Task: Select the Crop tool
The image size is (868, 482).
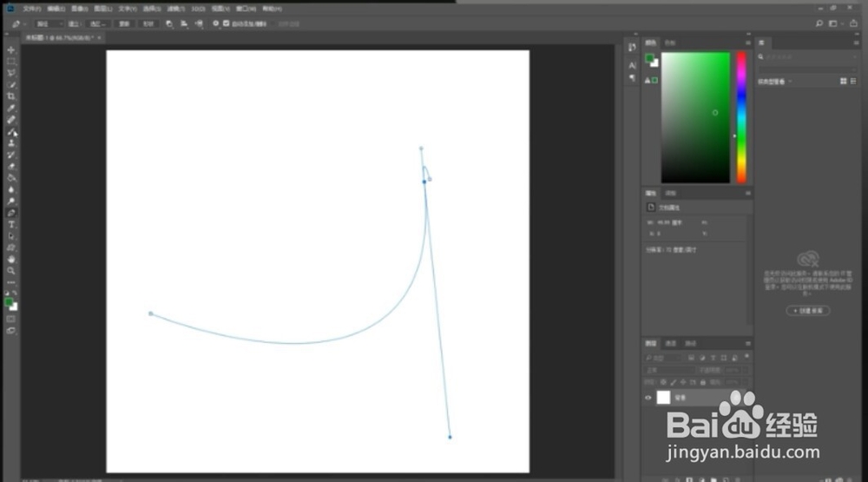Action: click(x=11, y=96)
